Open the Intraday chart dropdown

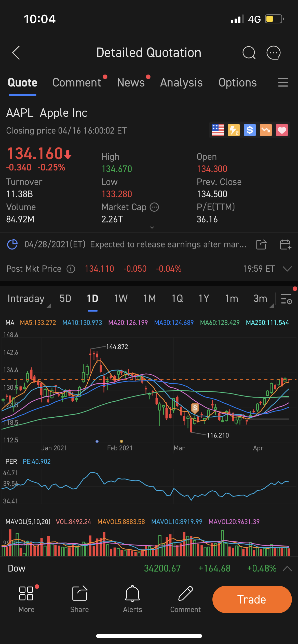pyautogui.click(x=29, y=299)
